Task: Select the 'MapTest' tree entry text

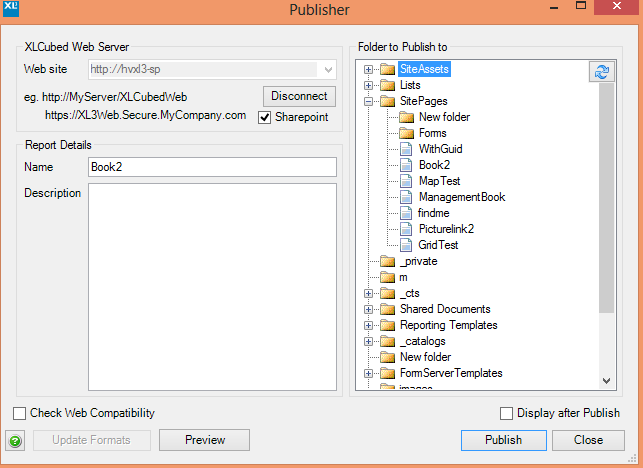Action: coord(440,181)
